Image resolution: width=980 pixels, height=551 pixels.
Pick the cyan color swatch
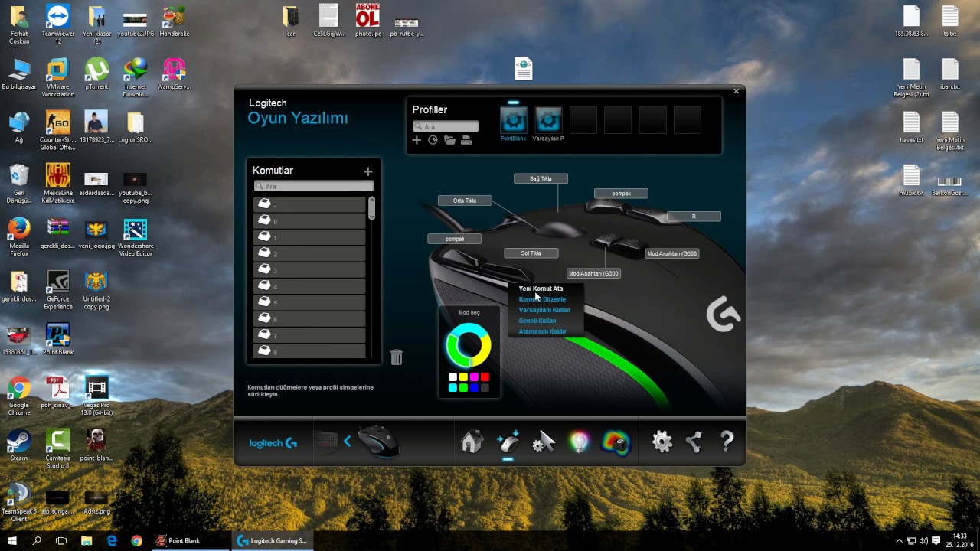pos(452,388)
